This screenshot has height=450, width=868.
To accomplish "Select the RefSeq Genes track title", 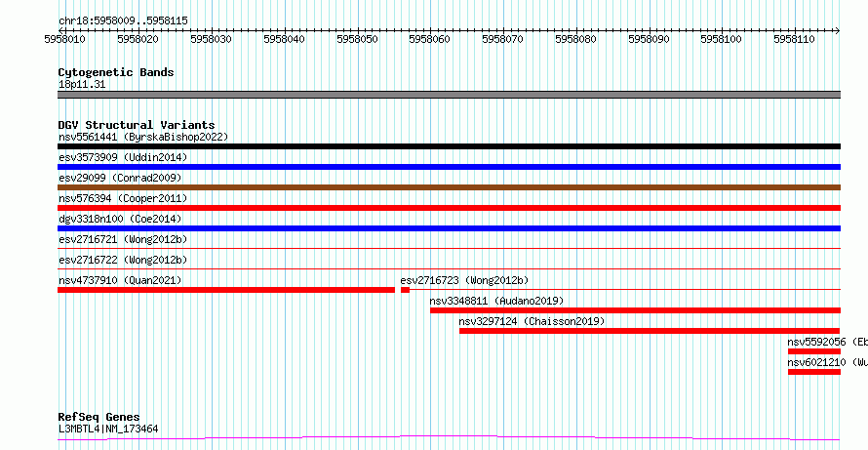I will click(99, 418).
